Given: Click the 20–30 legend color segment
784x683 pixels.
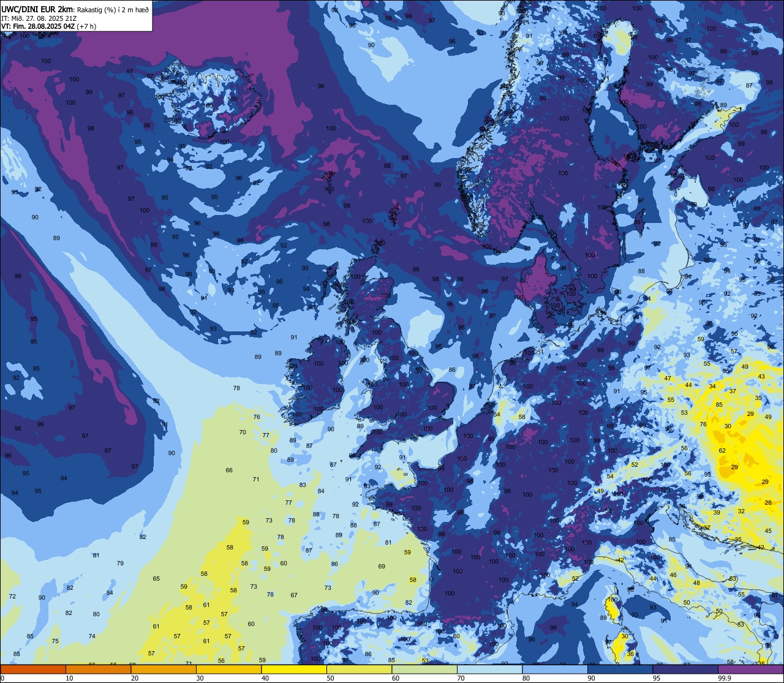Looking at the screenshot, I should [x=164, y=669].
